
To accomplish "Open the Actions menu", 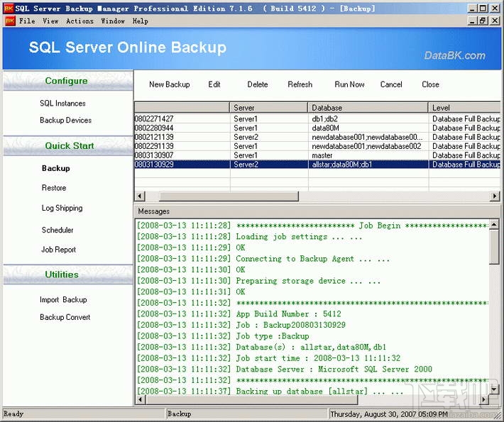I will [80, 21].
